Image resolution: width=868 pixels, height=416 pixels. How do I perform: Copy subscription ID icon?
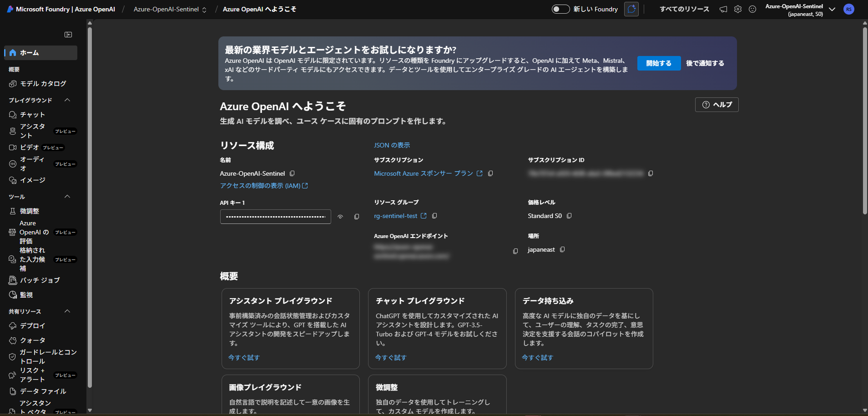click(651, 173)
